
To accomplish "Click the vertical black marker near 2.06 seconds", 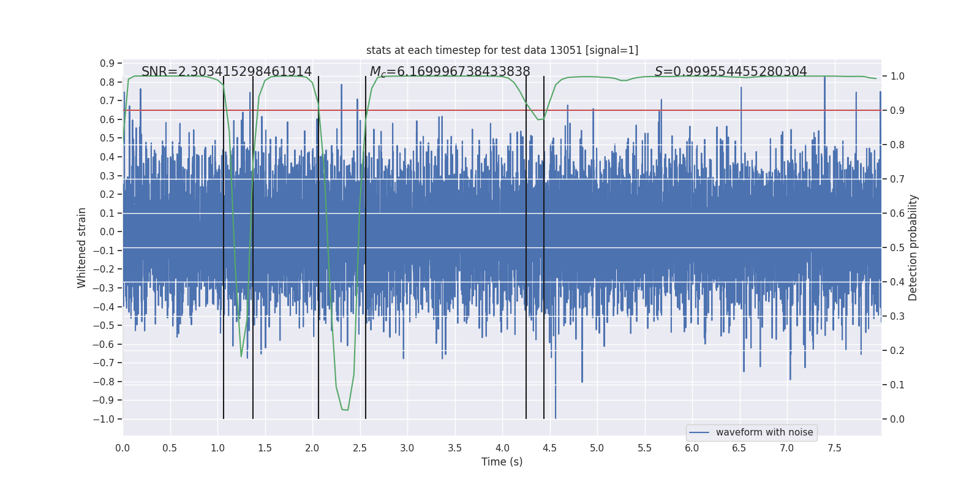I will (x=318, y=247).
